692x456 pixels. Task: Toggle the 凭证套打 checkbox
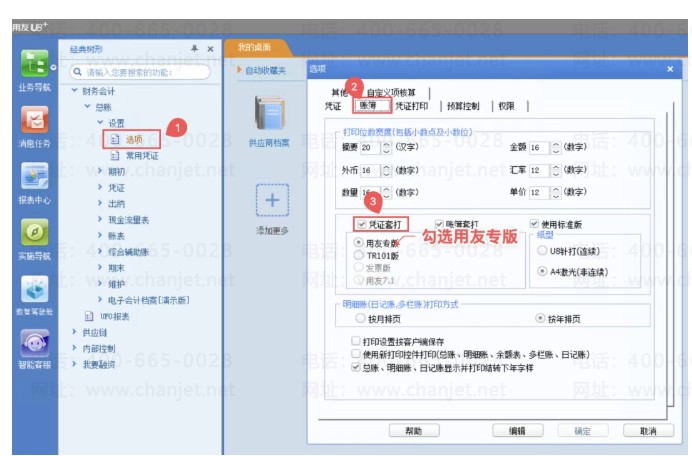click(x=361, y=224)
